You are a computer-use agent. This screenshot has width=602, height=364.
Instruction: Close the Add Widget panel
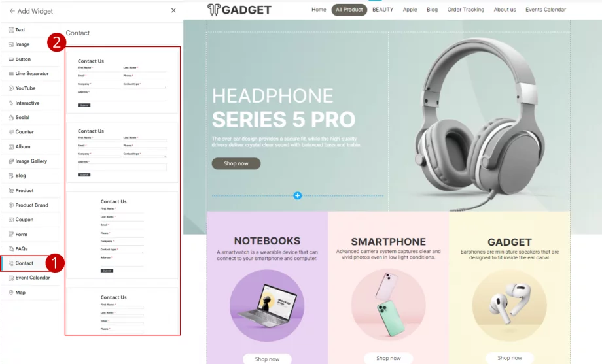[173, 10]
